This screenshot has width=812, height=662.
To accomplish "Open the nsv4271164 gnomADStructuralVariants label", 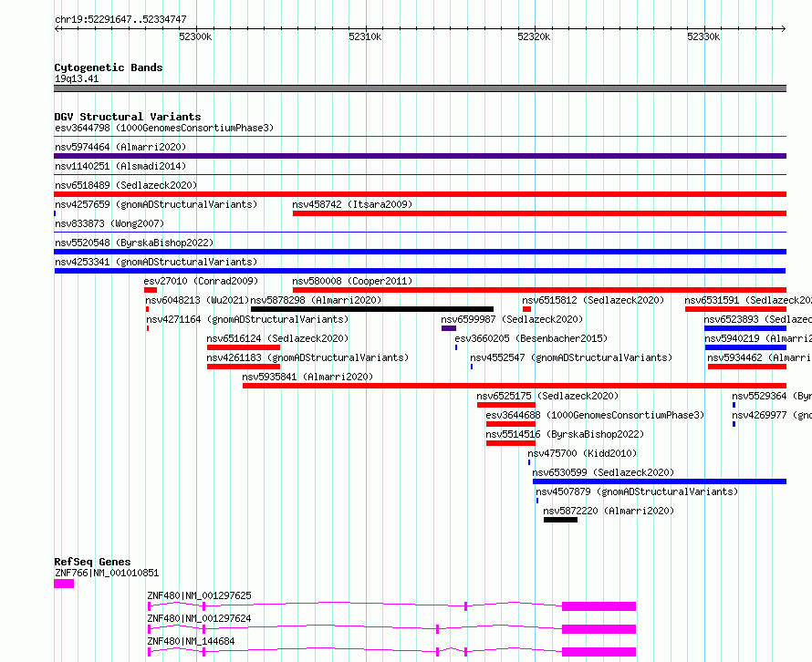I will tap(247, 319).
